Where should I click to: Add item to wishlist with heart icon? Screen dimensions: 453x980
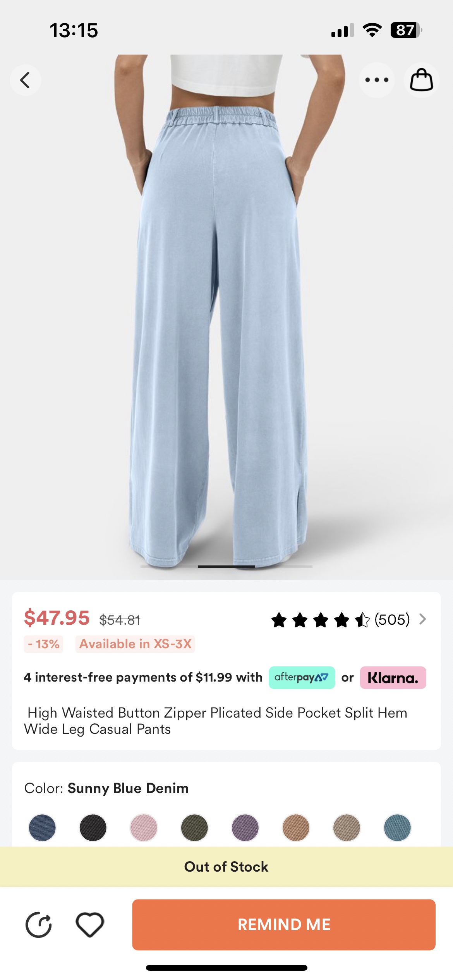[x=90, y=925]
